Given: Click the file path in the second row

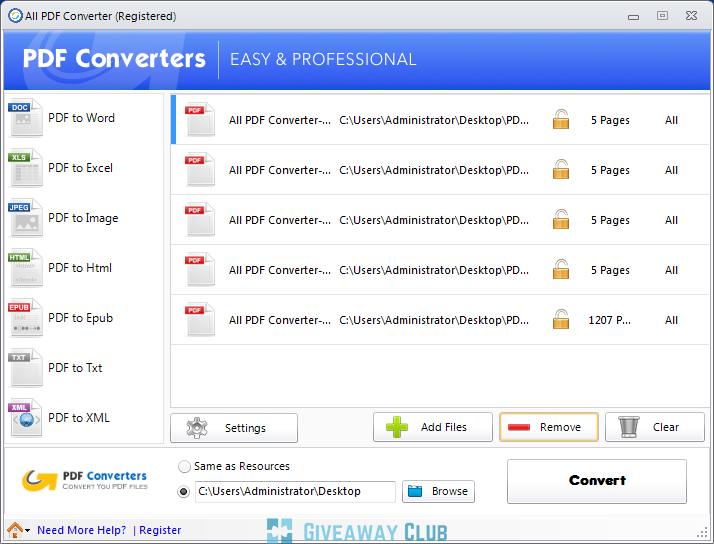Looking at the screenshot, I should pos(434,170).
